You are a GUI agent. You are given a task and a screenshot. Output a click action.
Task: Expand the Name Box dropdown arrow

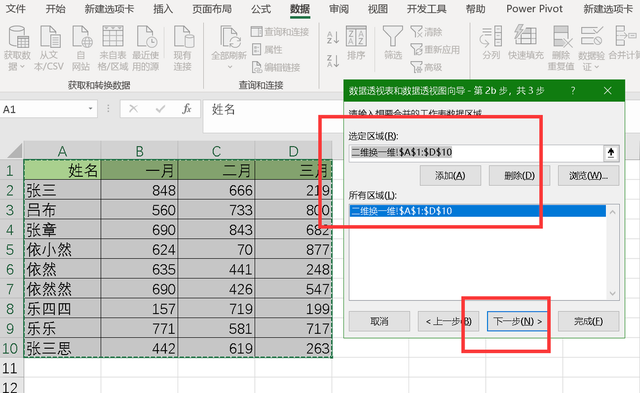[91, 109]
